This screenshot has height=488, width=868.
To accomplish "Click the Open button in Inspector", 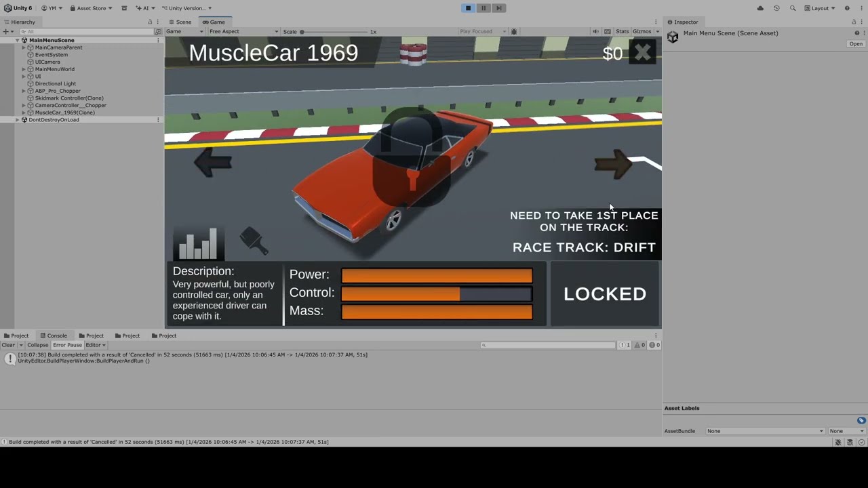I will tap(856, 44).
